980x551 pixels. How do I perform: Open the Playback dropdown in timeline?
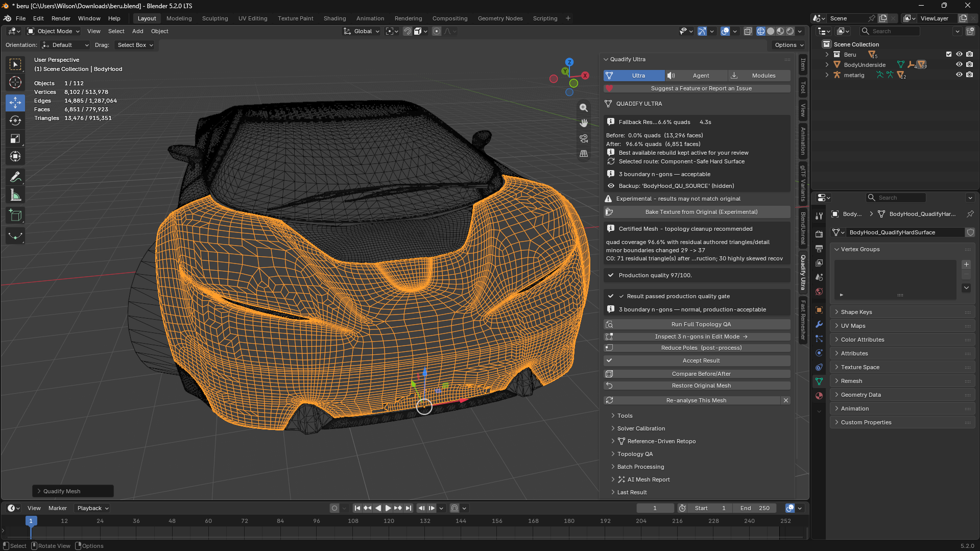[92, 508]
